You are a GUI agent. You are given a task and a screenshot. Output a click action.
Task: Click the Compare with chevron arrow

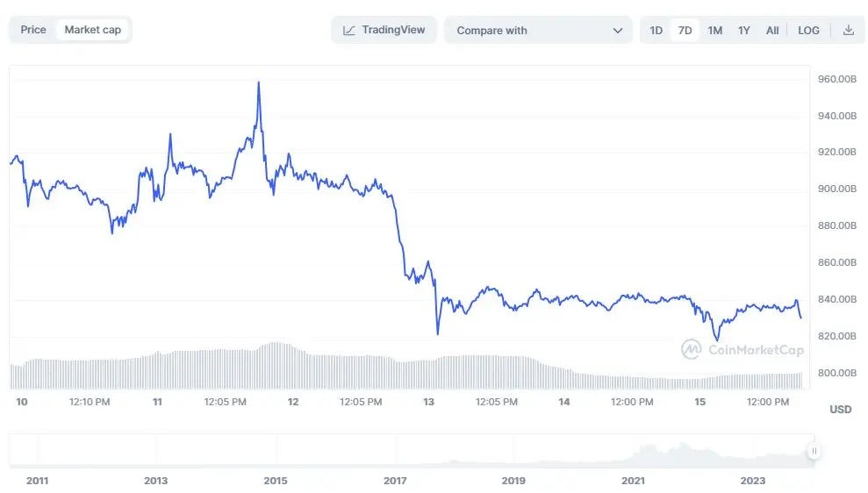point(617,30)
